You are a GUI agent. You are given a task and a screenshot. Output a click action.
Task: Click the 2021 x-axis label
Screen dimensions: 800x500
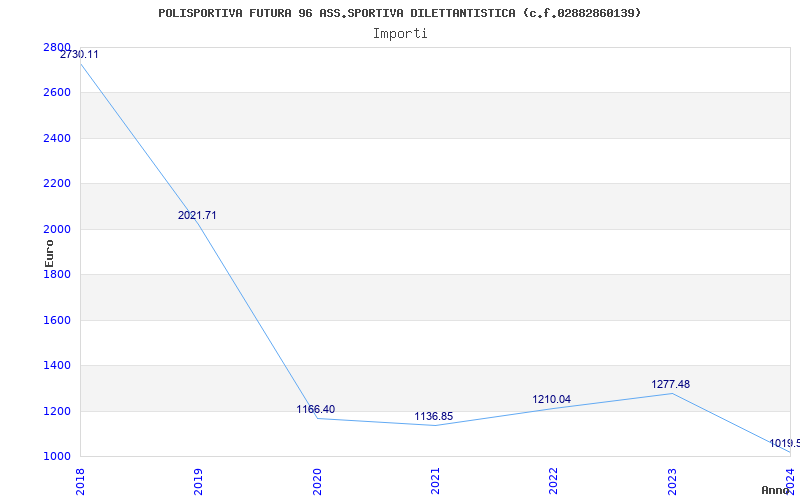point(435,482)
